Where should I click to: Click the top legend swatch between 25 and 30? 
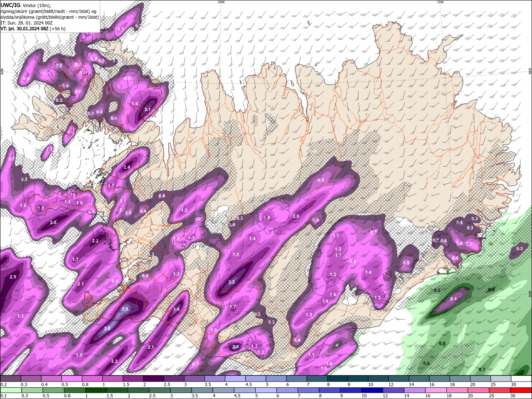click(501, 379)
